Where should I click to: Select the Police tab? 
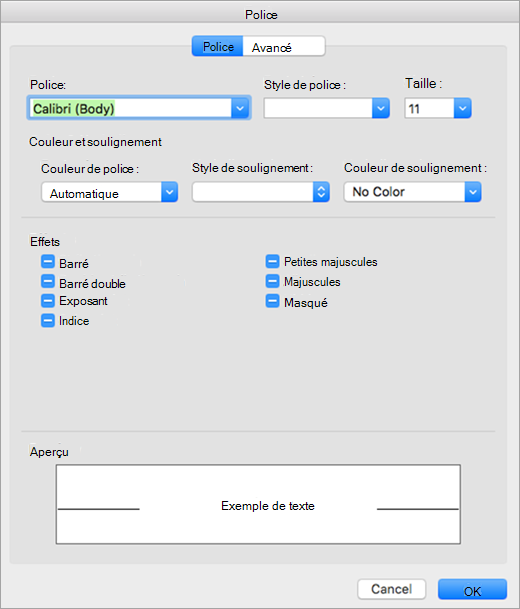pyautogui.click(x=218, y=47)
